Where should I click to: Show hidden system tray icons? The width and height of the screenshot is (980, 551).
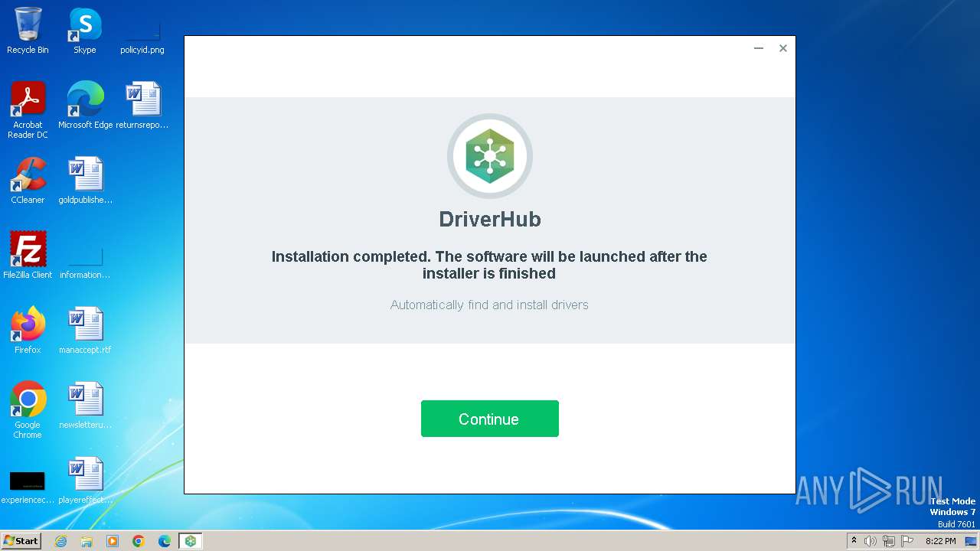(x=854, y=541)
